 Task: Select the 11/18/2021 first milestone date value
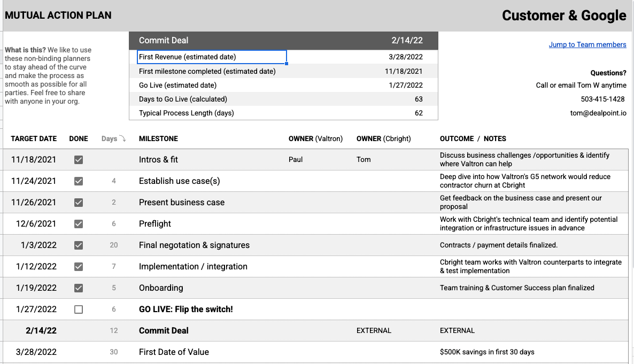[x=404, y=71]
